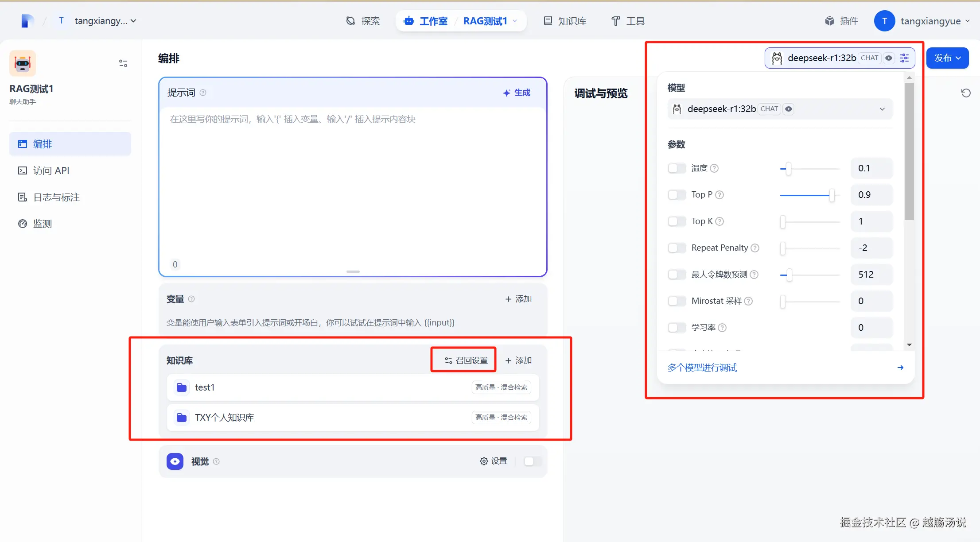Click the 视觉 eye feature icon

[x=175, y=461]
